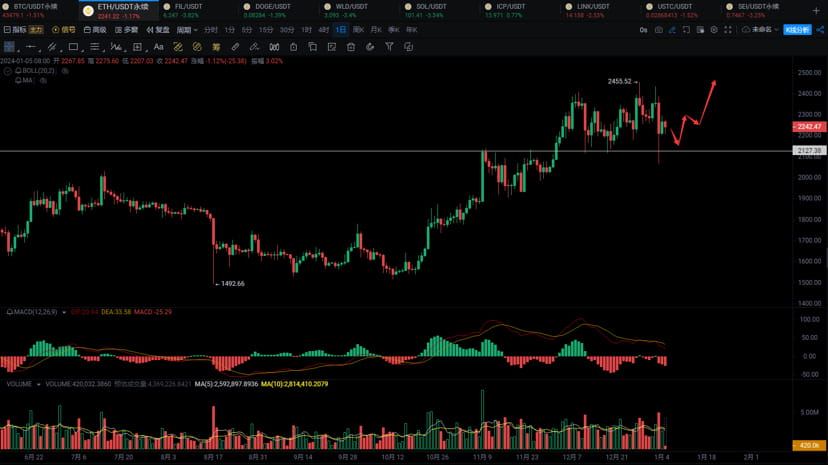Click the copy drawings icon

coord(313,47)
